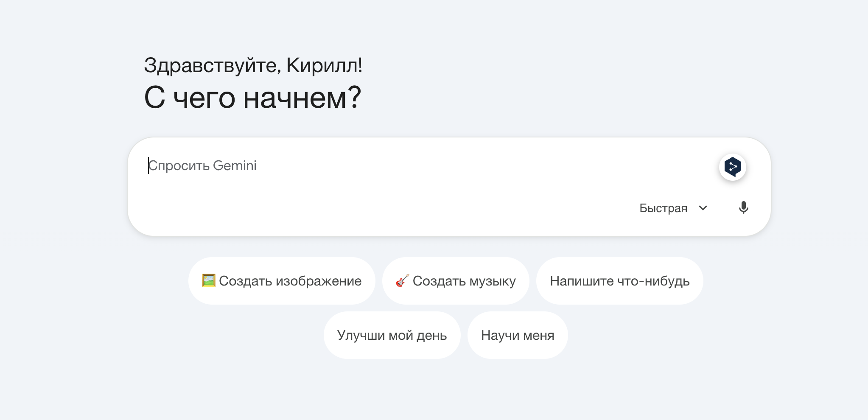Choose the Создать изображение suggestion chip
The image size is (868, 420).
tap(282, 281)
